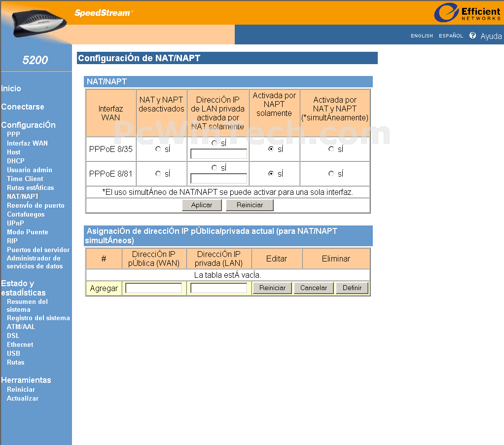
Task: Select simultaneous NAT y NAPT for PPPoE 8/35
Action: [331, 149]
